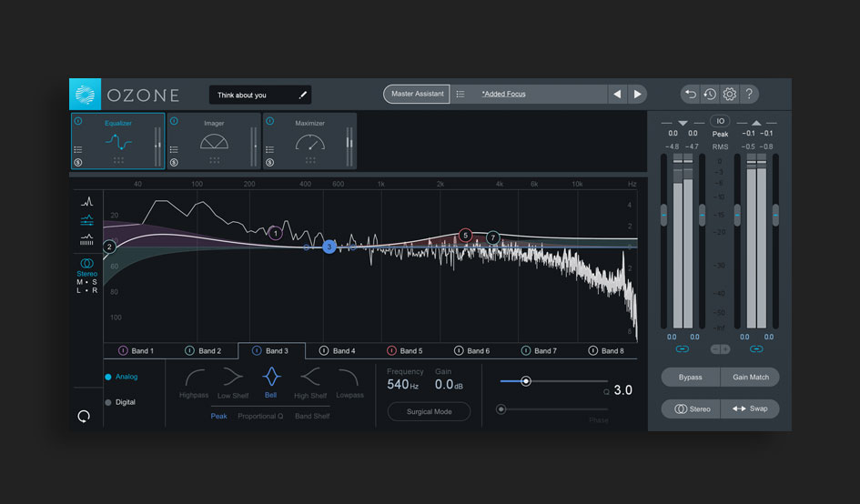Open Imager module preset list icon
The image size is (860, 504).
[x=174, y=149]
